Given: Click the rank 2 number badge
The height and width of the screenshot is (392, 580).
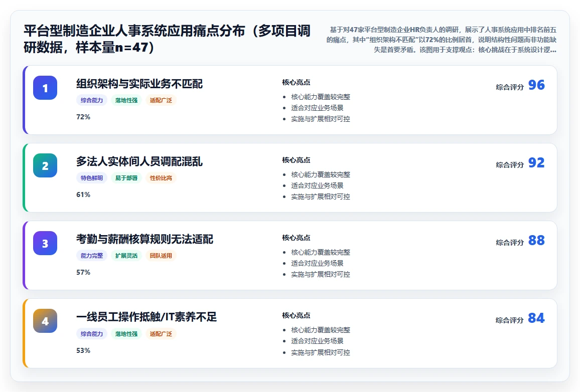Looking at the screenshot, I should [x=45, y=165].
